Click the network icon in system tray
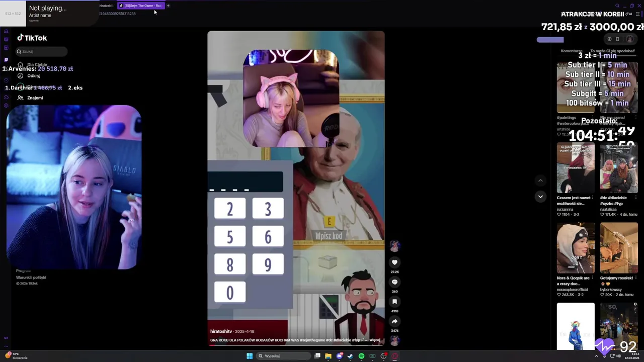 [611, 356]
